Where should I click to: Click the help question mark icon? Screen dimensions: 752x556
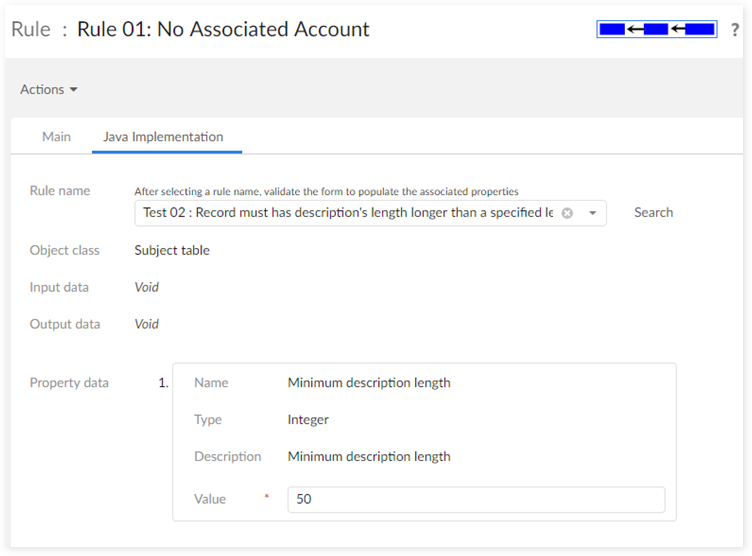(x=735, y=30)
